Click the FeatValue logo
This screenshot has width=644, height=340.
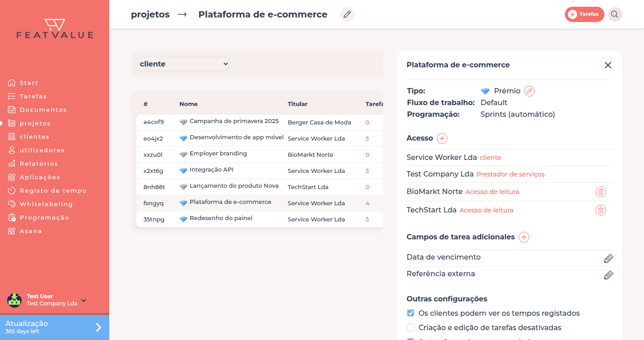55,29
